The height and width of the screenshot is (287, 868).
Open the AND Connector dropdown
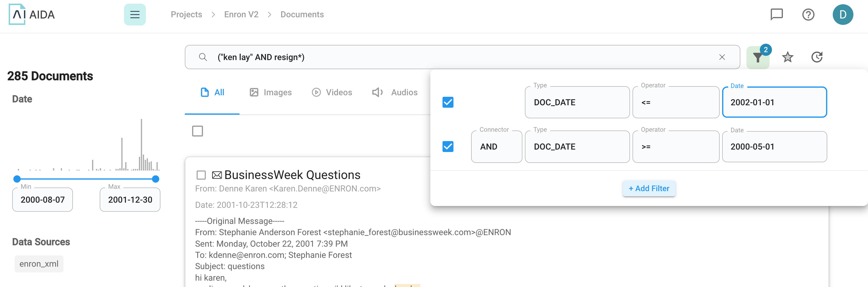pyautogui.click(x=497, y=147)
